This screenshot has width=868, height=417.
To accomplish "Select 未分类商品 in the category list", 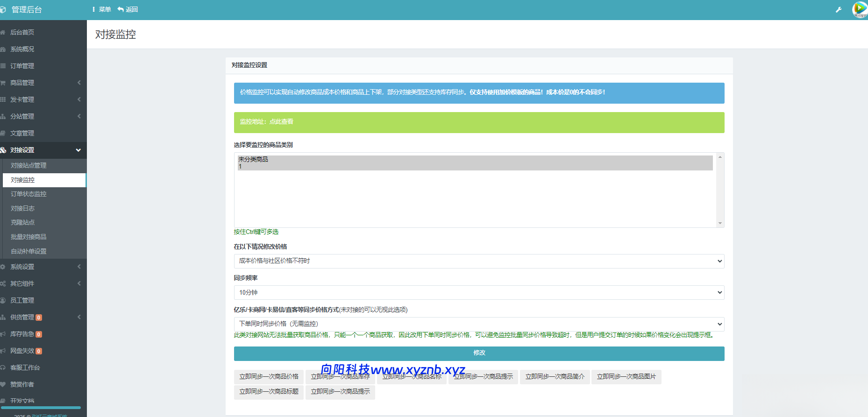I will click(475, 159).
